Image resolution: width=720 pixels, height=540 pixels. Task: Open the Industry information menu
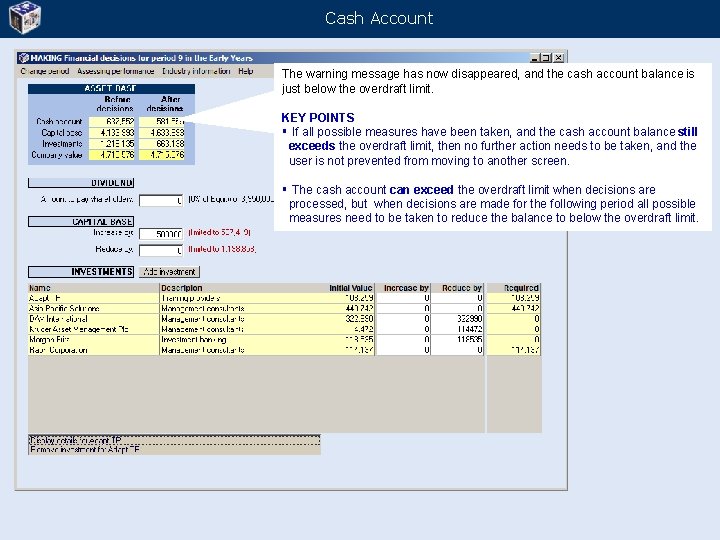(x=196, y=71)
